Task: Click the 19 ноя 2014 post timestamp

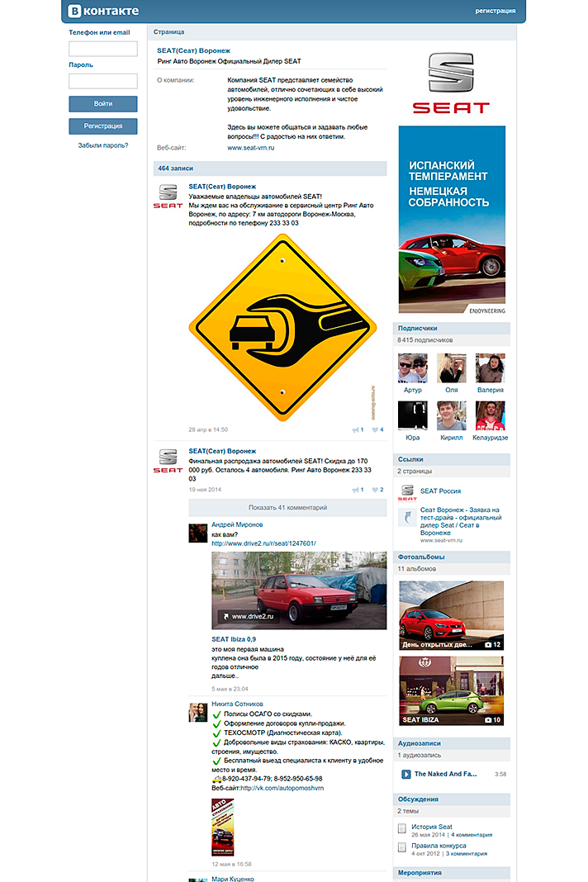Action: click(205, 490)
